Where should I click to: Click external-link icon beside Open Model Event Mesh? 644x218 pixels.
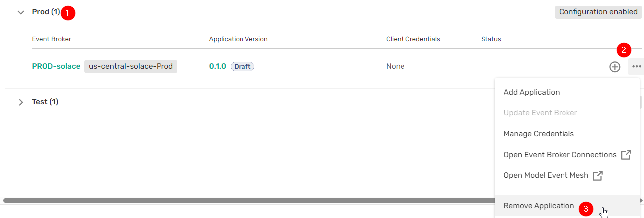[598, 176]
